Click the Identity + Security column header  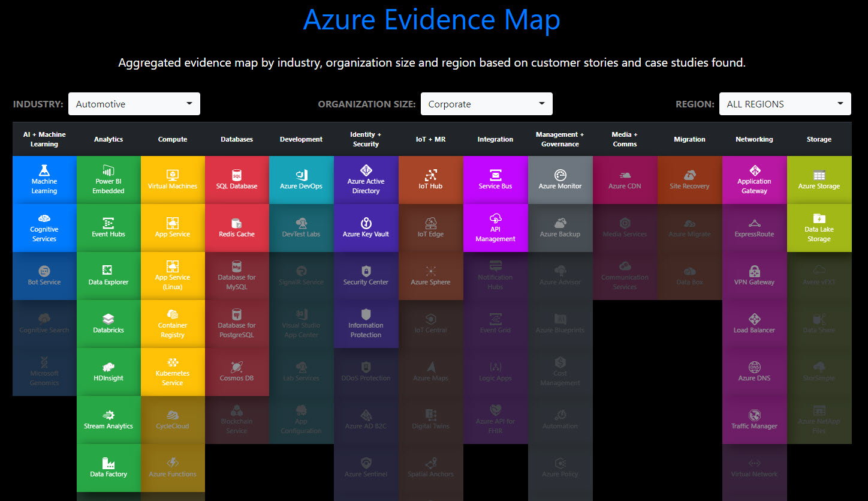coord(366,139)
